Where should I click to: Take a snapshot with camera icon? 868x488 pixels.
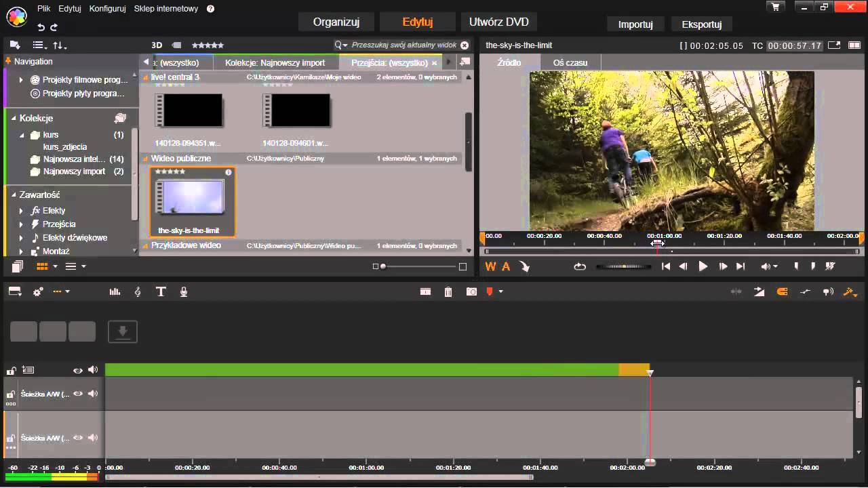[x=471, y=291]
